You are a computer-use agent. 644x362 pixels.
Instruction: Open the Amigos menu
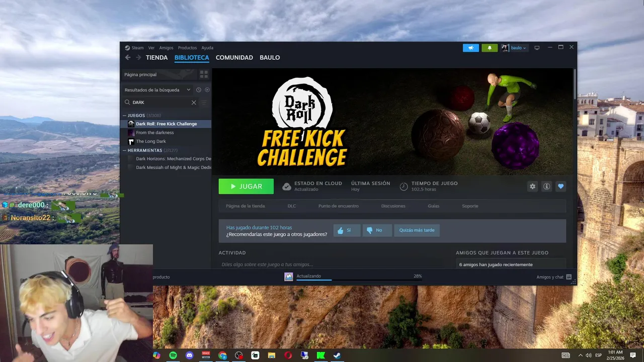[166, 48]
